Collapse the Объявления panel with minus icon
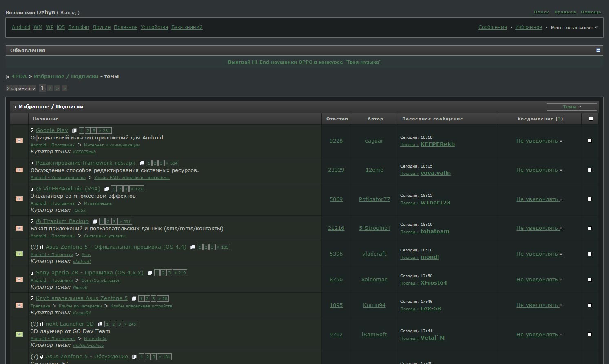 (x=598, y=50)
